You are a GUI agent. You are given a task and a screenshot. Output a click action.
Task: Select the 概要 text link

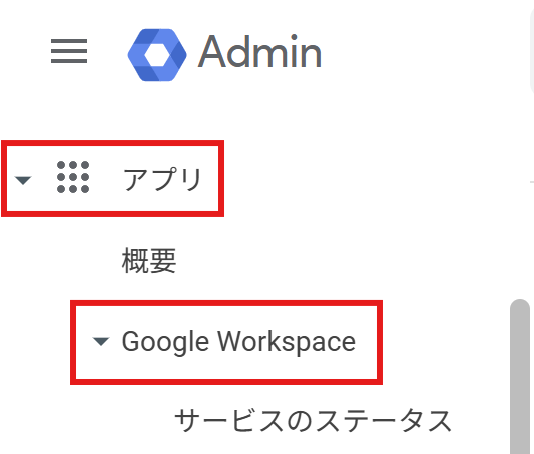[x=149, y=261]
